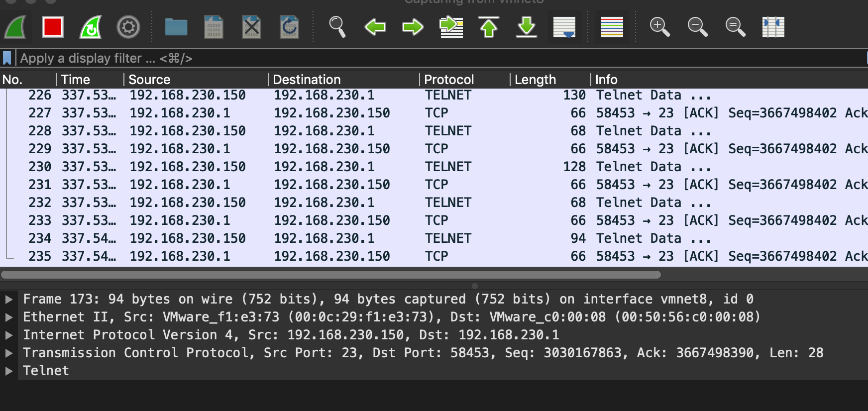
Task: Go to specified packet icon
Action: click(451, 27)
